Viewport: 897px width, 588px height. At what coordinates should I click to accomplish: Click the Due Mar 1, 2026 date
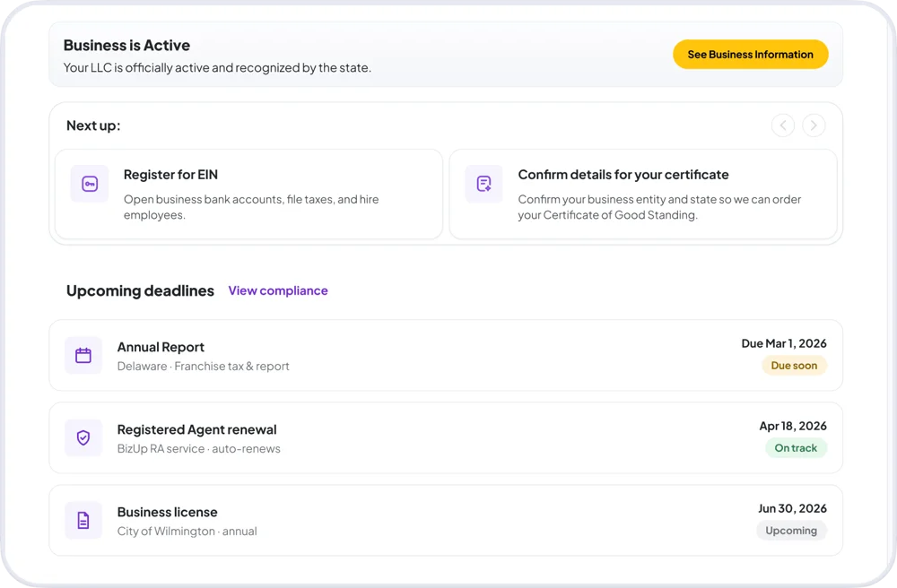tap(784, 343)
